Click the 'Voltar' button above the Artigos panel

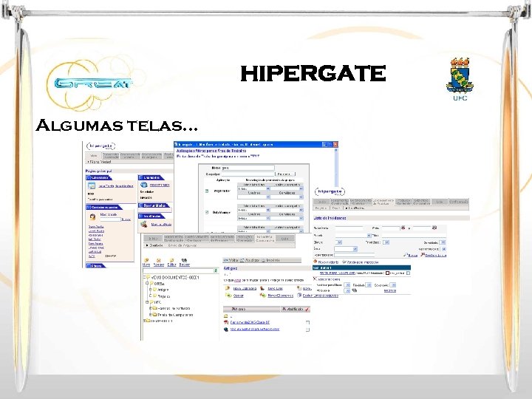tap(231, 260)
